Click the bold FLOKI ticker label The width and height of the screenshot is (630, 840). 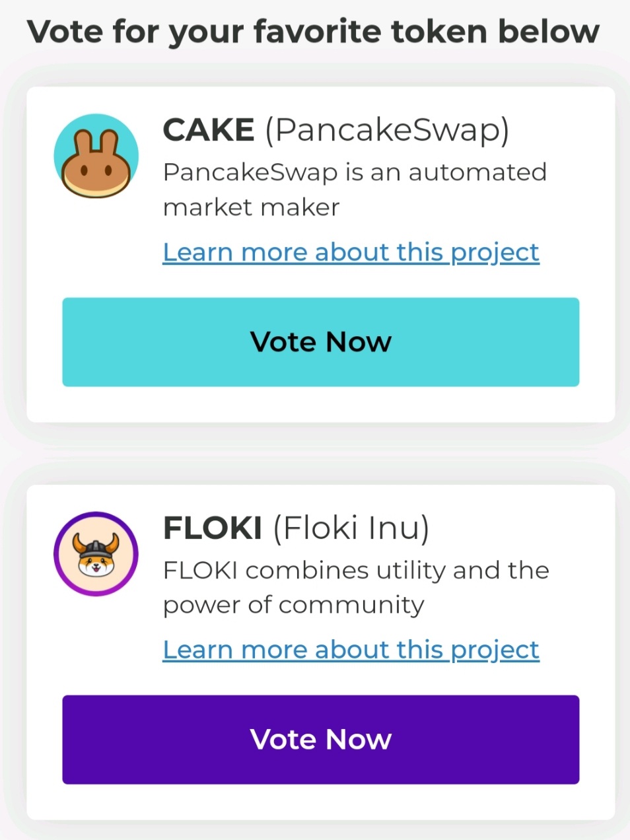[x=212, y=528]
